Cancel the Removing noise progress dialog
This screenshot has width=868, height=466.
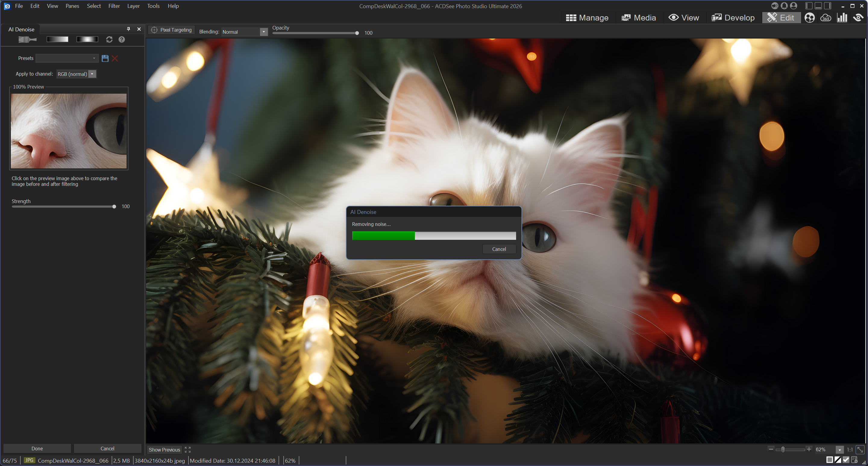point(499,249)
